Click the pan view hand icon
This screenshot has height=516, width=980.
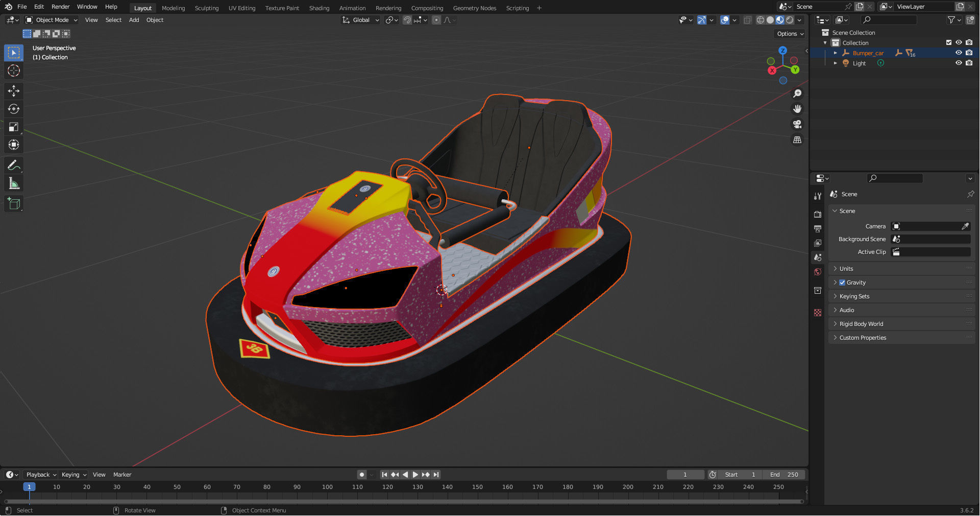[797, 109]
